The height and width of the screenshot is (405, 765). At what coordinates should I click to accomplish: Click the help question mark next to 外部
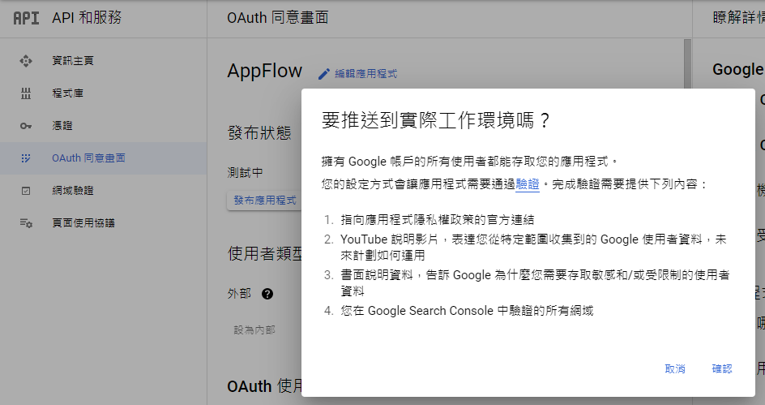[x=267, y=294]
